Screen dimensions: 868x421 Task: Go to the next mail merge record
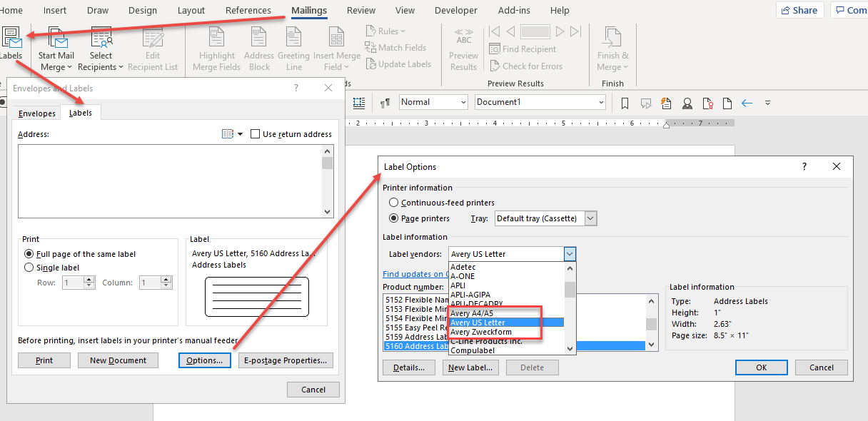pos(560,31)
